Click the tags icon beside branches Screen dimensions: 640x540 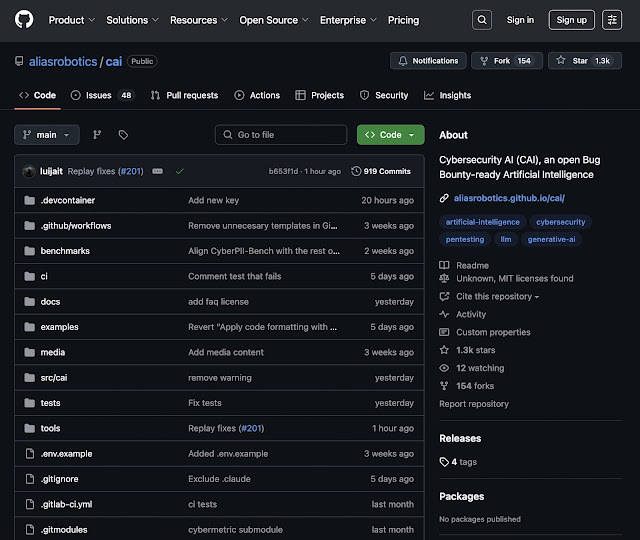tap(123, 135)
